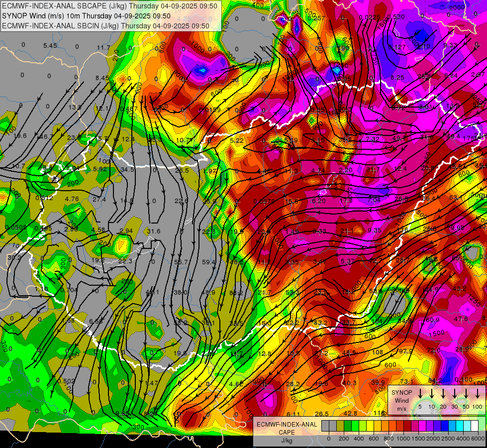Click the station value 8.45
Image resolution: width=487 pixels, height=448 pixels.
pos(102,78)
